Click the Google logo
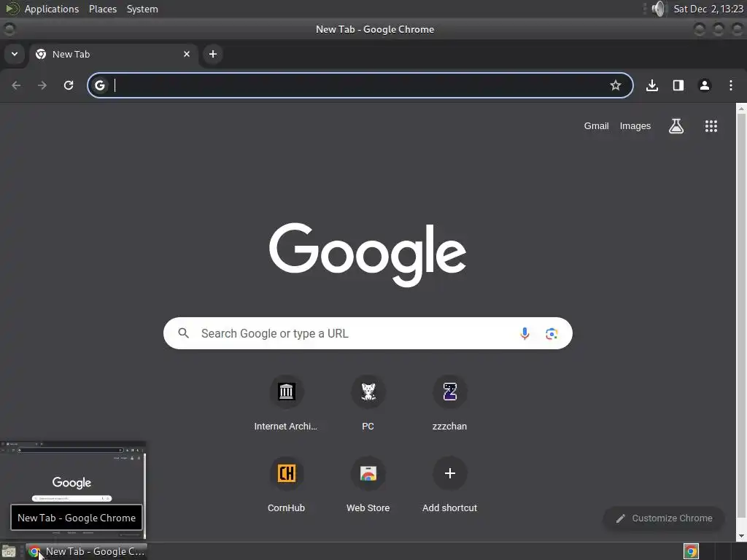Screen dimensions: 747x560 click(x=368, y=254)
